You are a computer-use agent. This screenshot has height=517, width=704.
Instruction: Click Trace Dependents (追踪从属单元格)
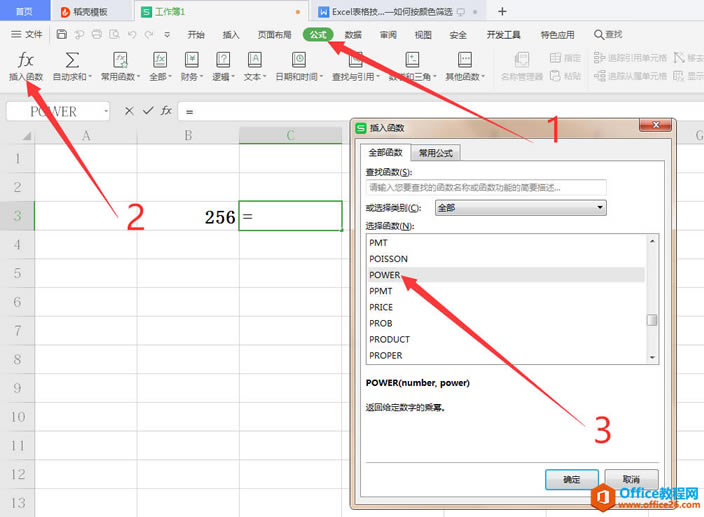pyautogui.click(x=630, y=76)
